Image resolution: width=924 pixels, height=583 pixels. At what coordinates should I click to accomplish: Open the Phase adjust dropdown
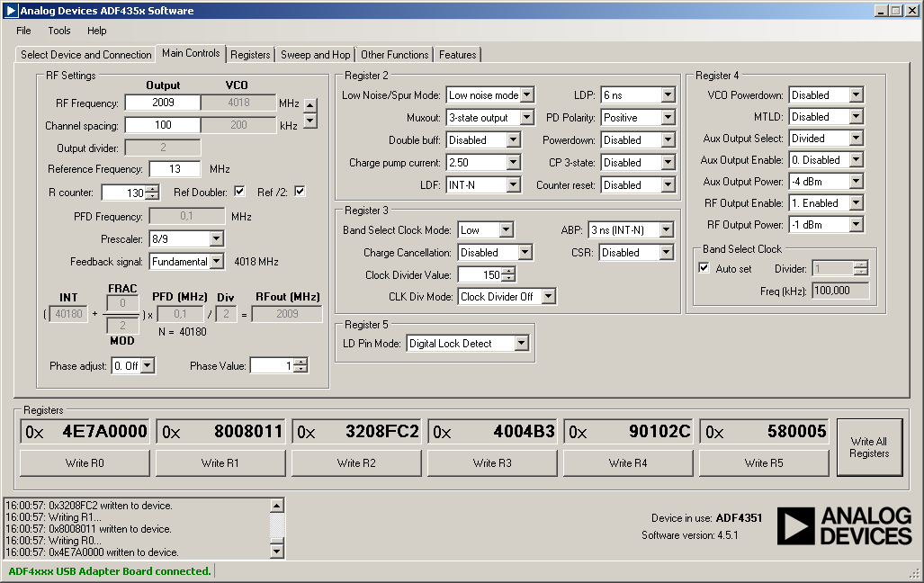tap(148, 366)
